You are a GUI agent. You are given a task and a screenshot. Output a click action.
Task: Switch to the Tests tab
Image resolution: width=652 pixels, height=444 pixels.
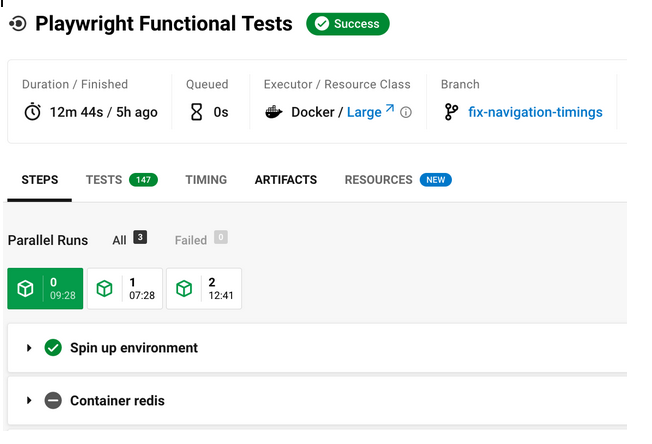click(x=121, y=180)
